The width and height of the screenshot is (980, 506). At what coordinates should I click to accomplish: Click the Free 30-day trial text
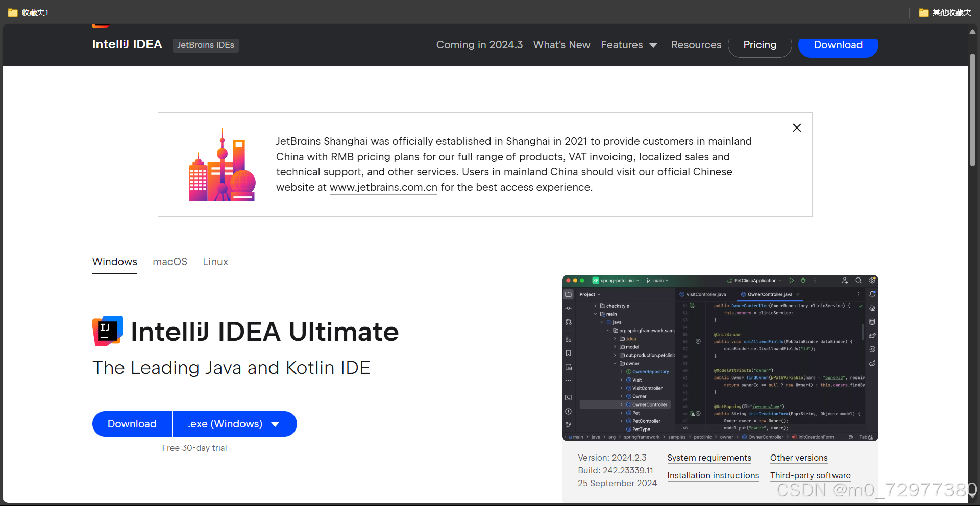194,448
